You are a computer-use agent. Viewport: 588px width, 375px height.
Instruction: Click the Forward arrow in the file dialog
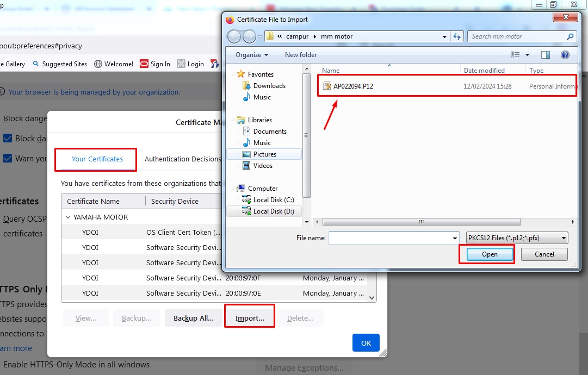(x=249, y=37)
